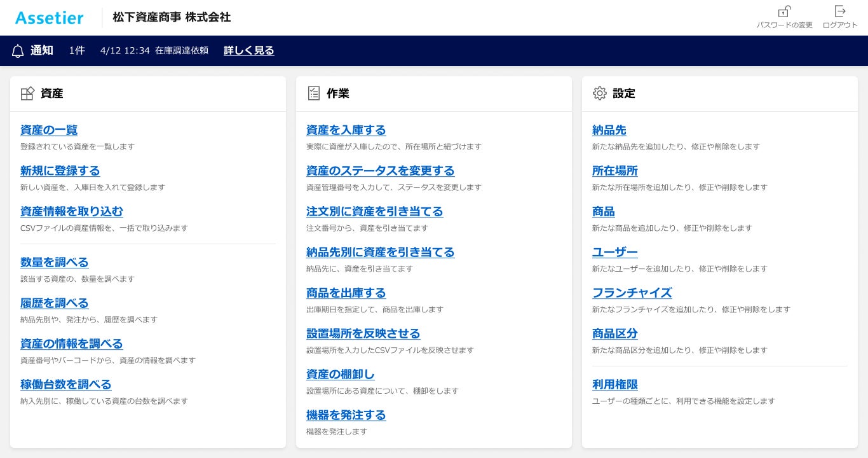868x458 pixels.
Task: Open 資産の棚卸し
Action: [341, 374]
